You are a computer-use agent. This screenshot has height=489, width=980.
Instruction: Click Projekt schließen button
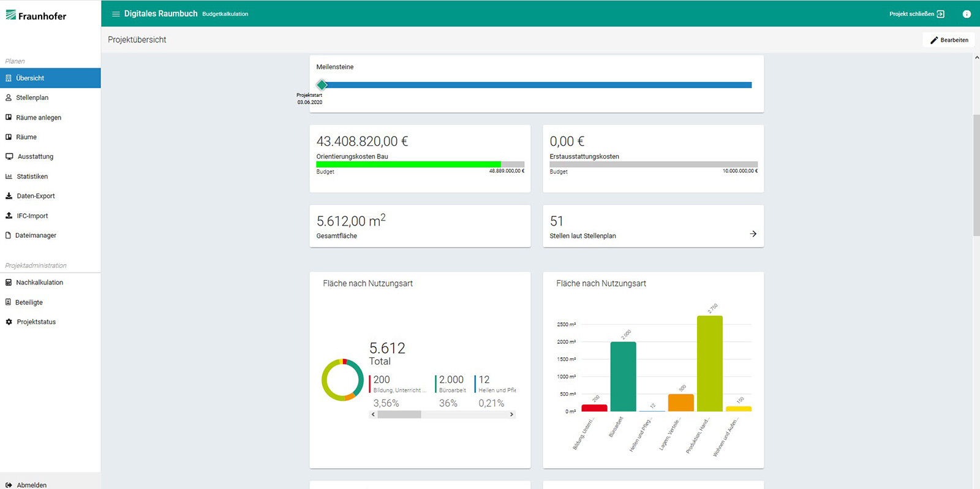click(x=916, y=14)
